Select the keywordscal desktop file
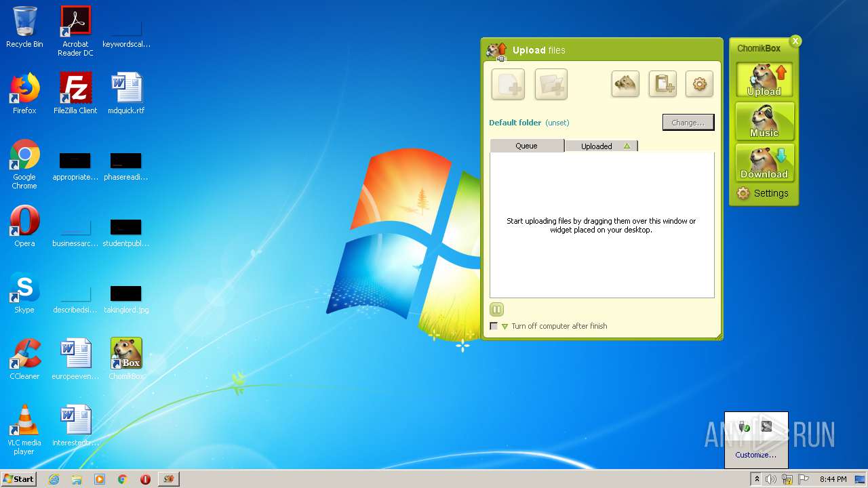This screenshot has width=868, height=488. pos(126,34)
